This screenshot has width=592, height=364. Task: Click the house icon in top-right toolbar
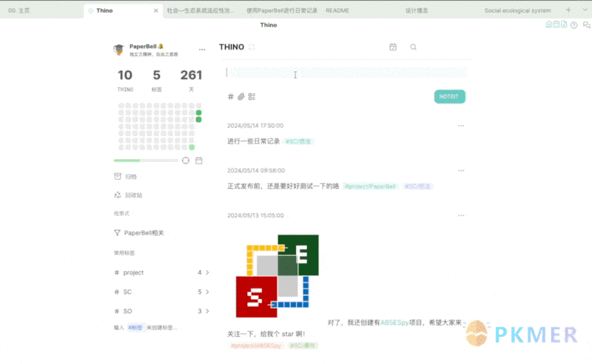[x=548, y=24]
